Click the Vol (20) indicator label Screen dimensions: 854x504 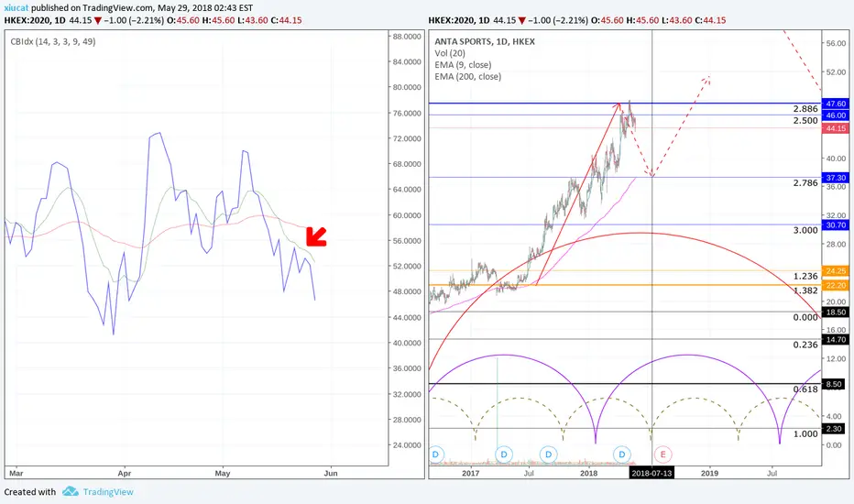click(450, 53)
